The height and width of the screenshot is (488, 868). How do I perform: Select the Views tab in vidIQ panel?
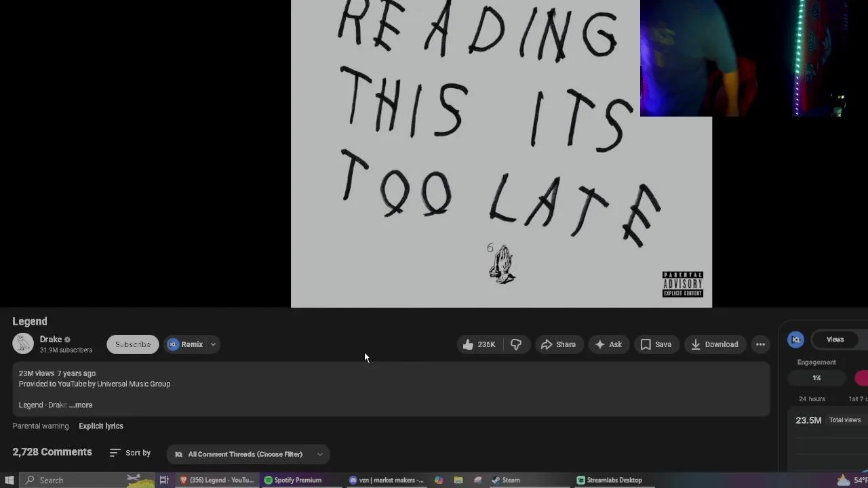[x=835, y=340]
